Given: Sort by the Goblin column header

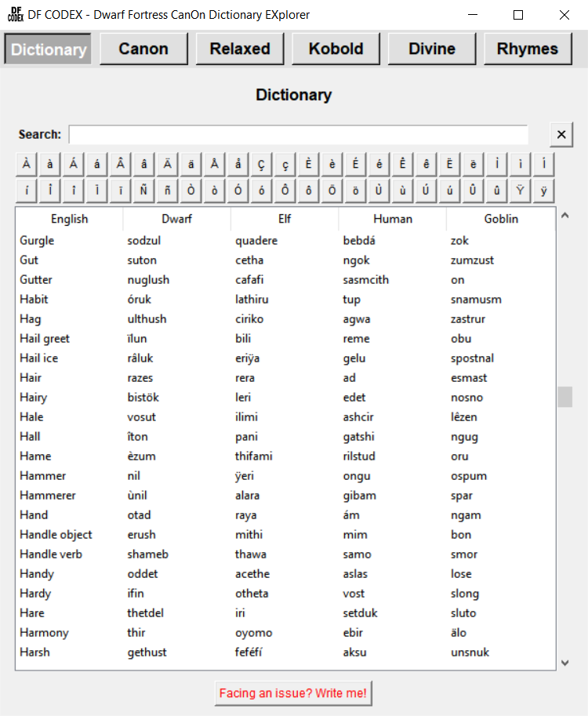Looking at the screenshot, I should pos(501,219).
